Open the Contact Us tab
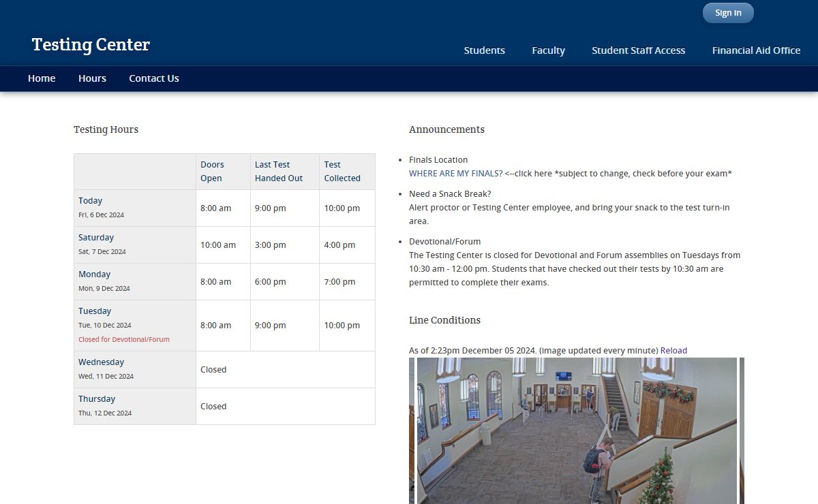This screenshot has height=504, width=818. [154, 78]
